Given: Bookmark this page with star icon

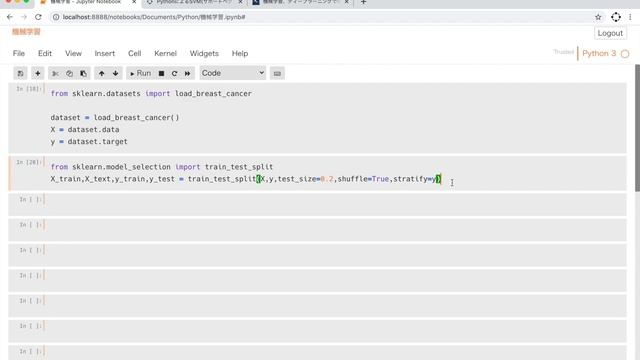Looking at the screenshot, I should pyautogui.click(x=598, y=17).
